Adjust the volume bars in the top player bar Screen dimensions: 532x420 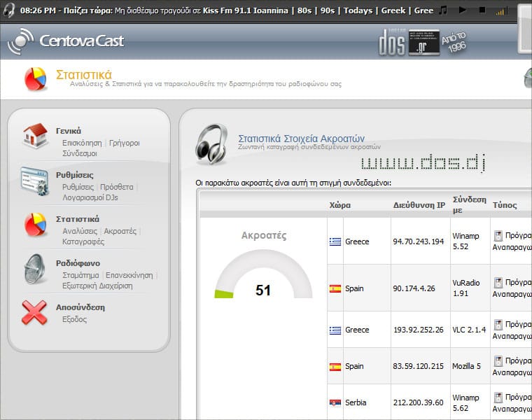tap(500, 11)
